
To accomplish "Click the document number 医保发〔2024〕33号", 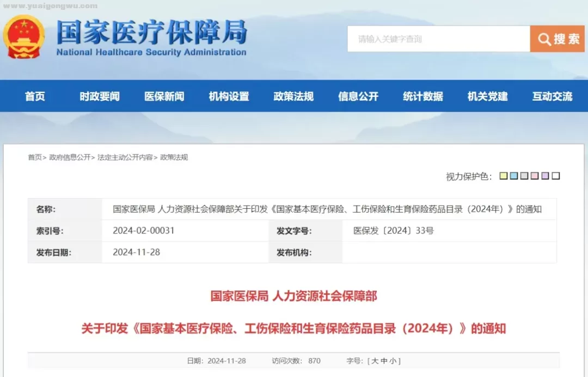I will coord(394,231).
